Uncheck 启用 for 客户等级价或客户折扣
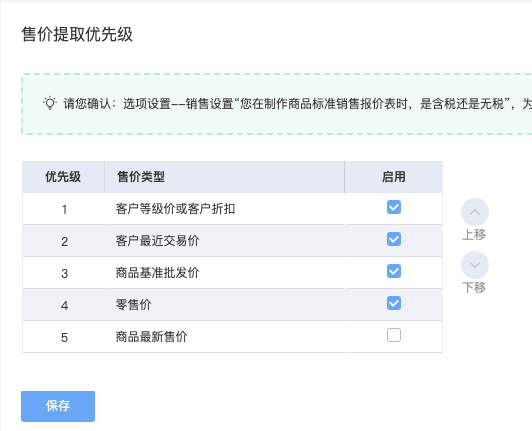Screen dimensions: 532x431 click(394, 207)
